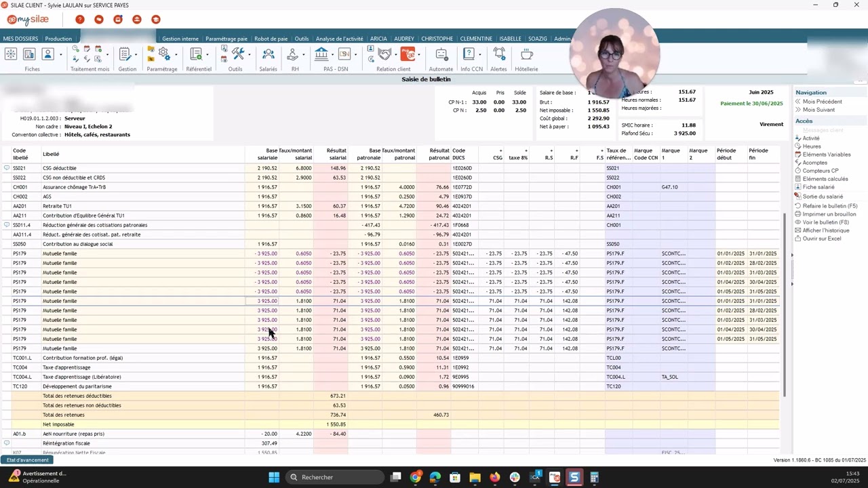Open the Info CCN book icon
The width and height of the screenshot is (868, 488).
pos(469,54)
